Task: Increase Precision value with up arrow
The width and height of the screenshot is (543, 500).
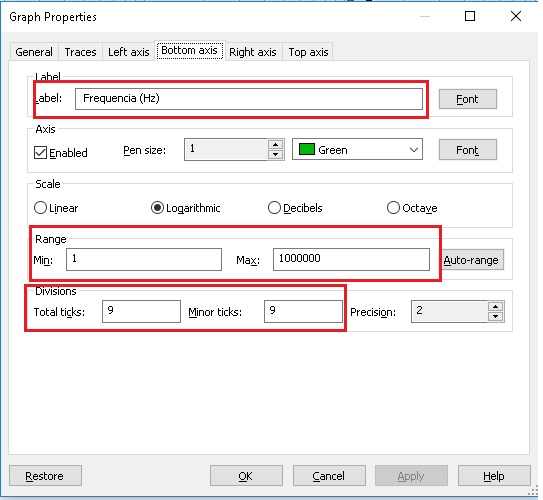Action: [x=496, y=307]
